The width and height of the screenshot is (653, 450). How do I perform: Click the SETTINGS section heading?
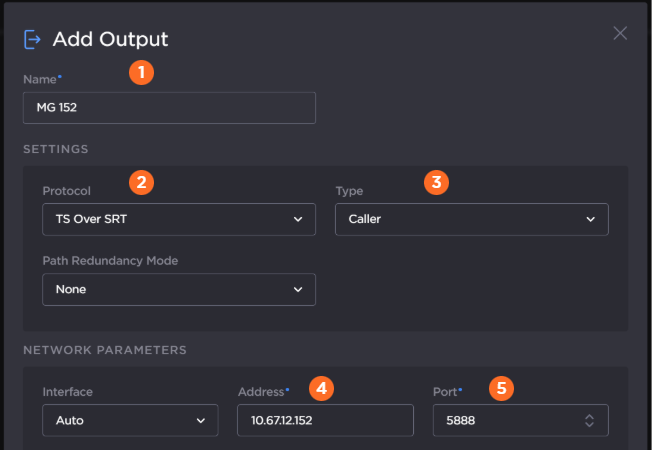tap(56, 149)
